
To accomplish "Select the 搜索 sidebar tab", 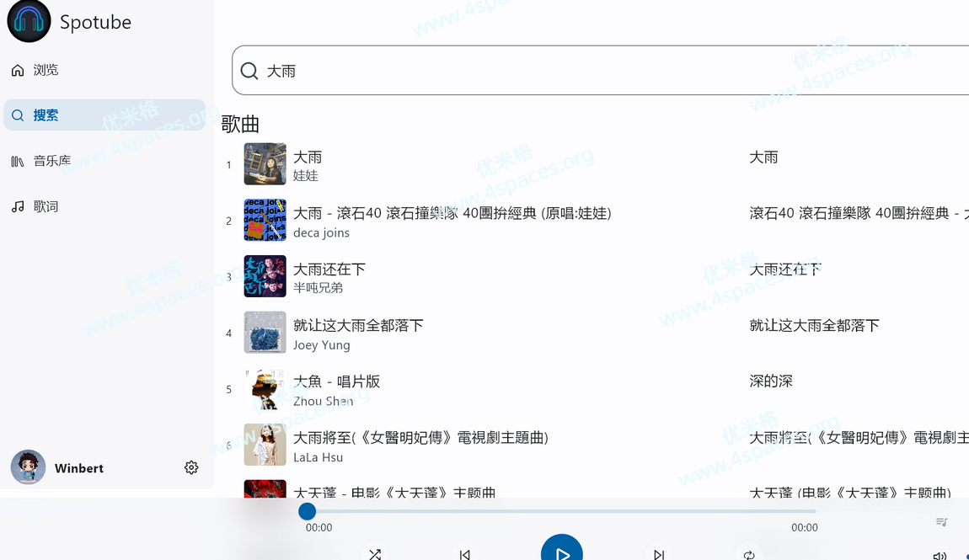I will pos(46,115).
